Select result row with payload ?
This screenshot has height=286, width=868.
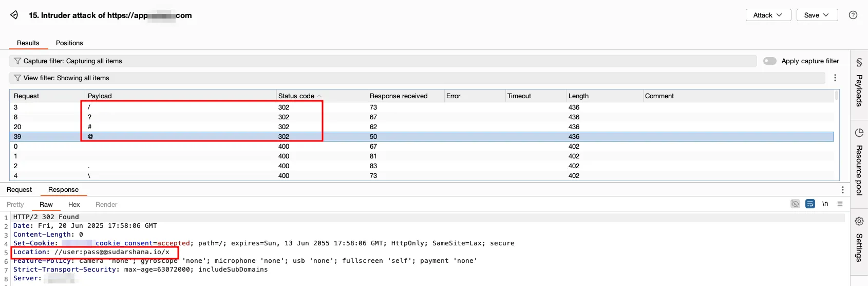(x=421, y=117)
